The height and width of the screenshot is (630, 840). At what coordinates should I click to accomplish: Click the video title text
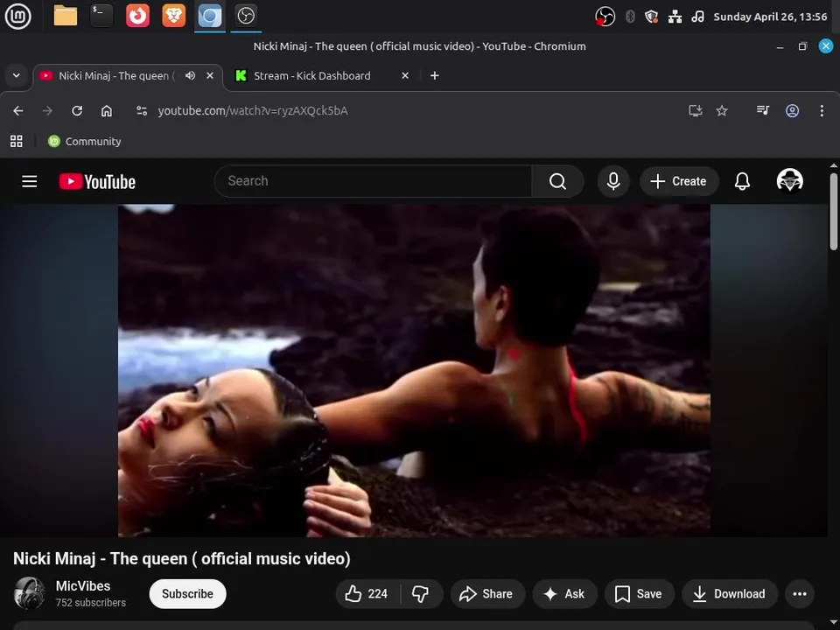(x=182, y=559)
